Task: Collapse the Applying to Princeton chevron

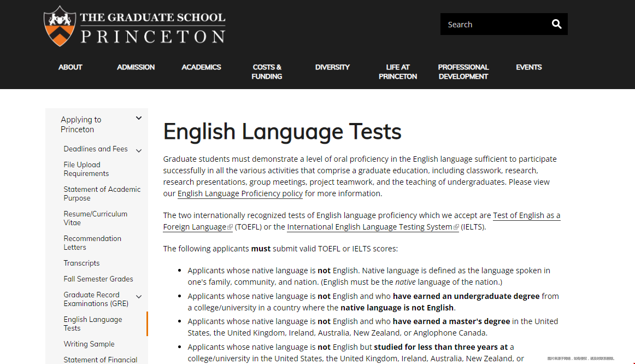Action: pos(139,118)
